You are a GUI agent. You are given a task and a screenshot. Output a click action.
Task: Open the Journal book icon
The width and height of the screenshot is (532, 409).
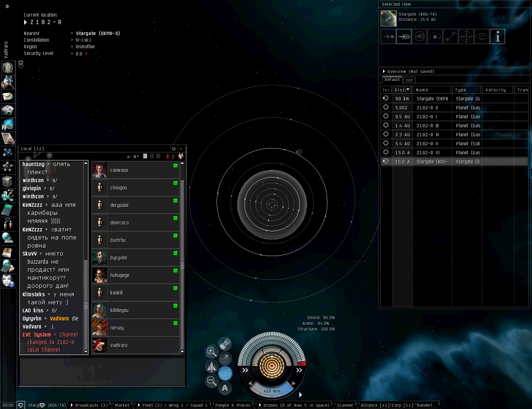click(8, 252)
